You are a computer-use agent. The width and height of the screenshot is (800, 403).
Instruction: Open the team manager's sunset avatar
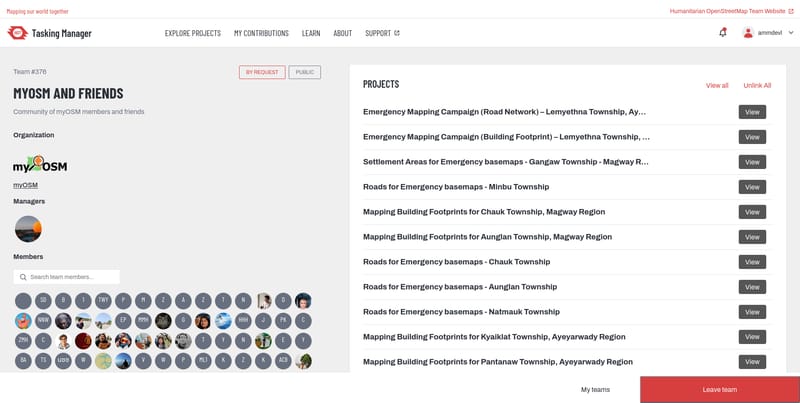(28, 229)
